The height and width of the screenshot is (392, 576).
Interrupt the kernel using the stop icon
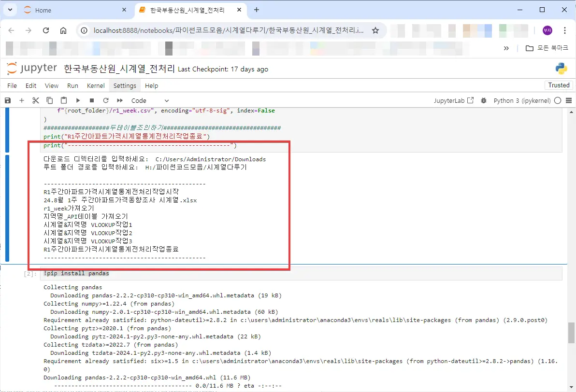[91, 100]
